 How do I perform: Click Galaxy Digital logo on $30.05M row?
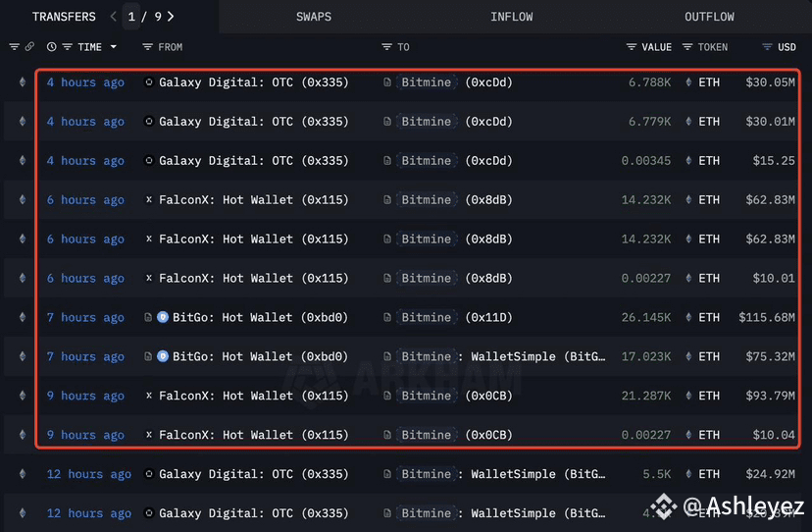[x=149, y=81]
